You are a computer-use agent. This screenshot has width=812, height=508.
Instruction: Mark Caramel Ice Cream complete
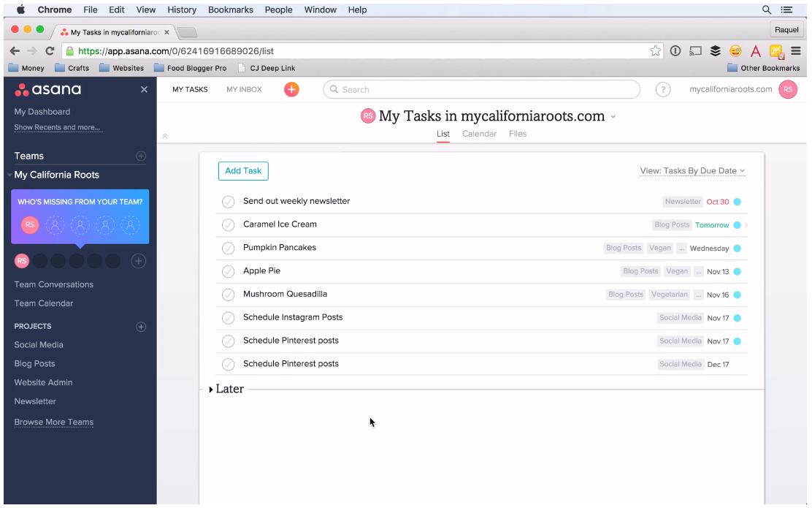point(229,225)
